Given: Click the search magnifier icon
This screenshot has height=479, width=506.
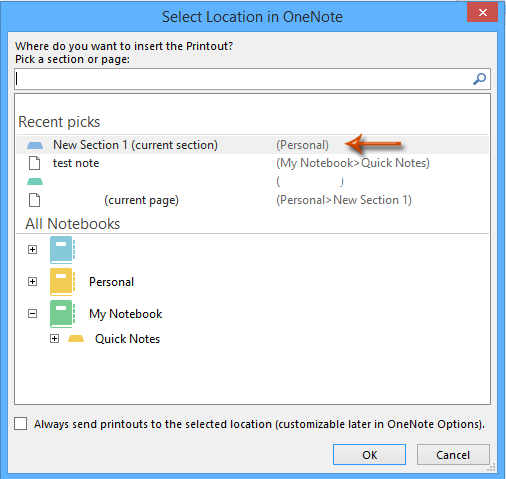Looking at the screenshot, I should click(x=479, y=79).
